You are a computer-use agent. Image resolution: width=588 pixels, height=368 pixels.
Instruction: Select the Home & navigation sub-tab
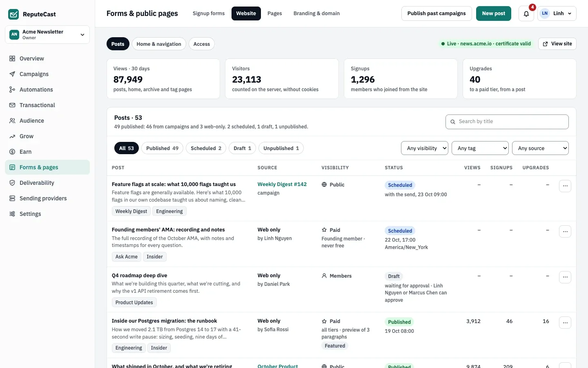pyautogui.click(x=159, y=44)
